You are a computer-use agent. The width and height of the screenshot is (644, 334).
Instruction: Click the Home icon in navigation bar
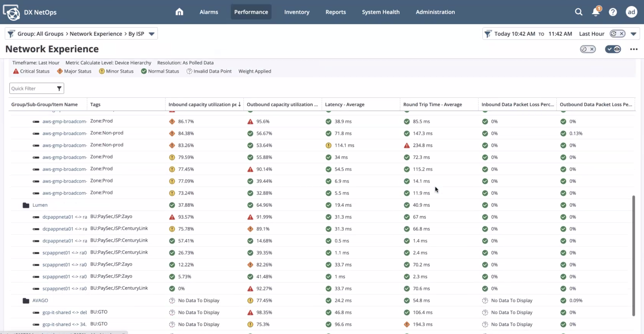(x=179, y=12)
